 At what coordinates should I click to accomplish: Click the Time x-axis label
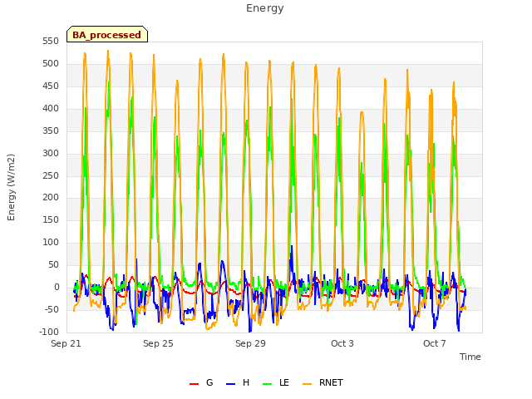(470, 357)
